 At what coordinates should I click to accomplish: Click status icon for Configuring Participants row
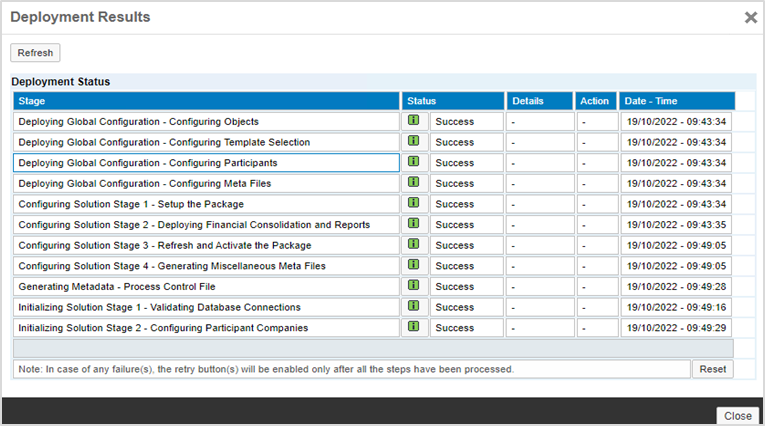click(x=413, y=162)
